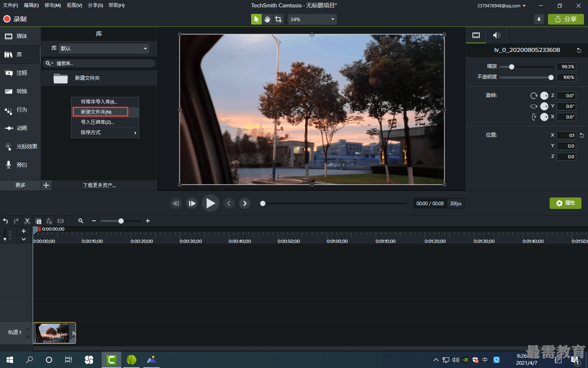Click 下载更多资产 download more assets link
This screenshot has width=588, height=368.
point(99,185)
